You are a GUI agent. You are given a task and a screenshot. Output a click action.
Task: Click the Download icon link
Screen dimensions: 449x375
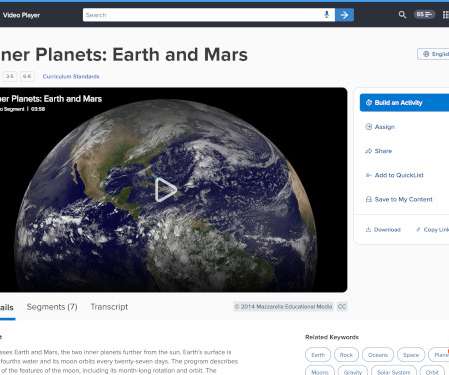coord(383,230)
